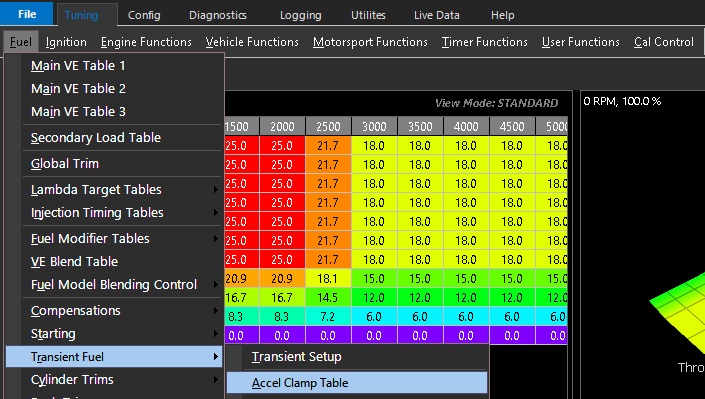
Task: Select Main VE Table 1
Action: pos(114,66)
